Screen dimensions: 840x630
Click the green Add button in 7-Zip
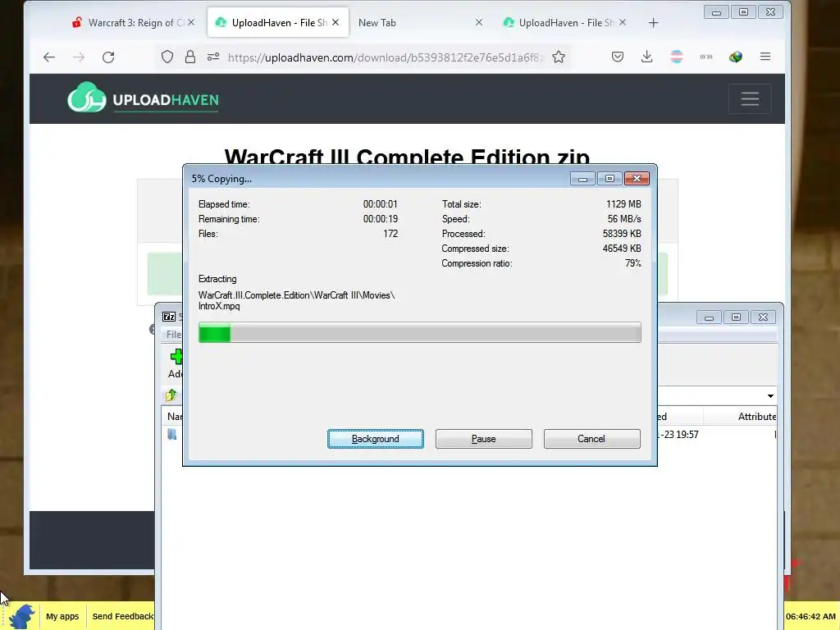click(176, 363)
